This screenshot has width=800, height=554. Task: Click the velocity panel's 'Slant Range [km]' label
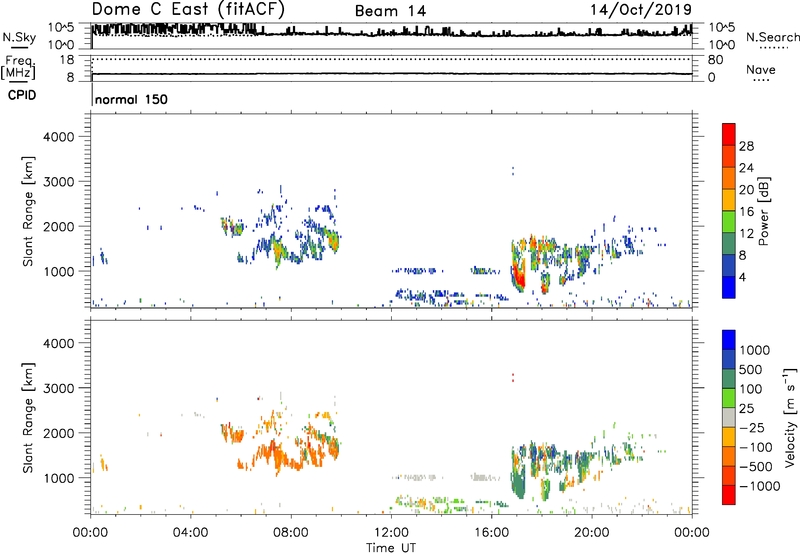pos(28,418)
